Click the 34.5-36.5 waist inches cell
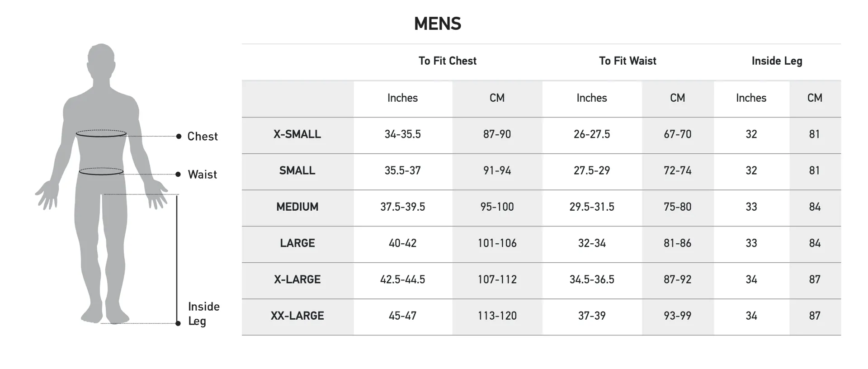This screenshot has width=868, height=369. [x=591, y=279]
